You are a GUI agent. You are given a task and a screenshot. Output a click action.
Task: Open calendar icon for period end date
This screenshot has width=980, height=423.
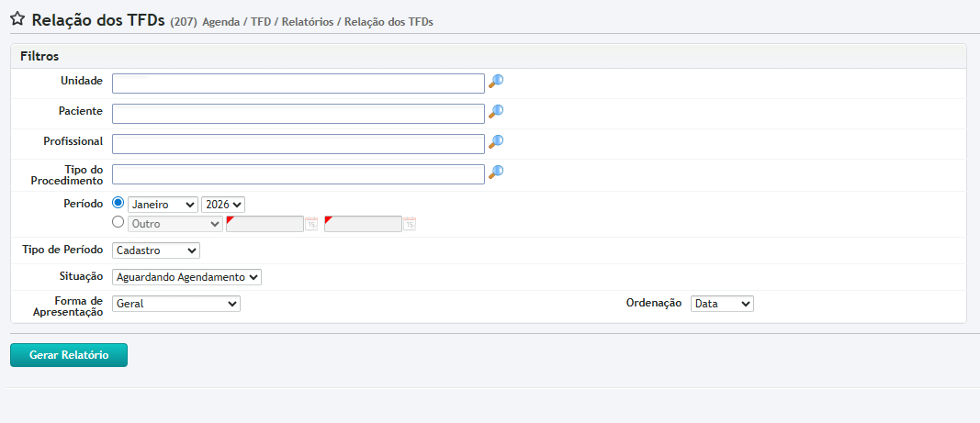coord(410,223)
